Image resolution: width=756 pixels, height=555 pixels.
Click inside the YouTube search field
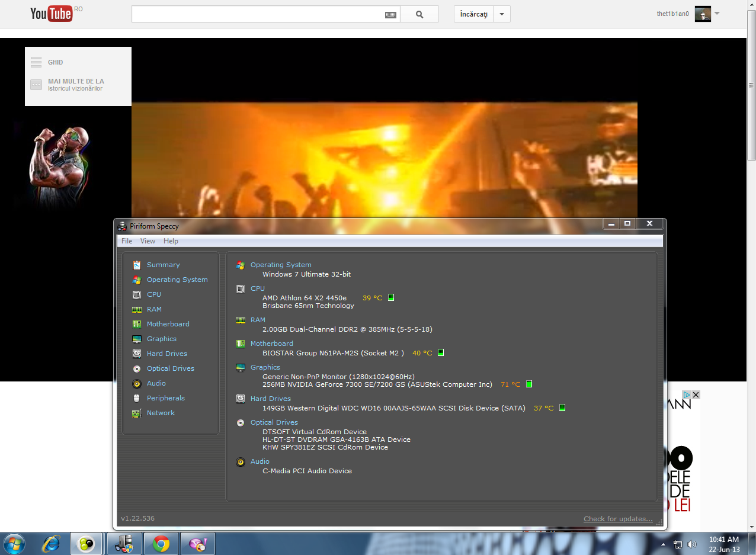[258, 14]
